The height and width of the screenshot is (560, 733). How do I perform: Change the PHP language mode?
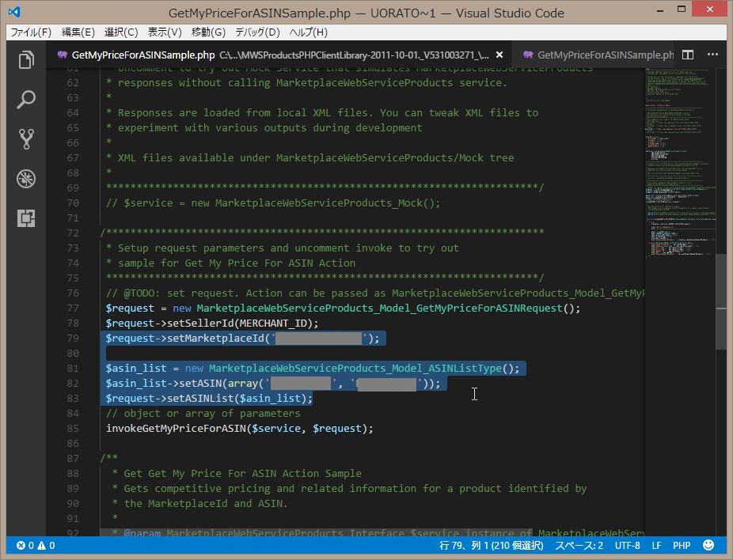[682, 545]
